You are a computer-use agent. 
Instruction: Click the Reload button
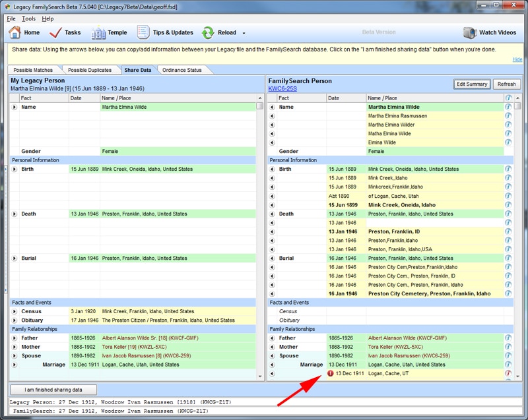[219, 32]
